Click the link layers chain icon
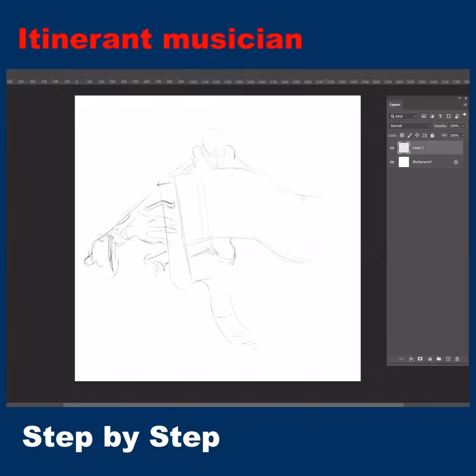Screen dimensions: 476x476 [x=402, y=359]
